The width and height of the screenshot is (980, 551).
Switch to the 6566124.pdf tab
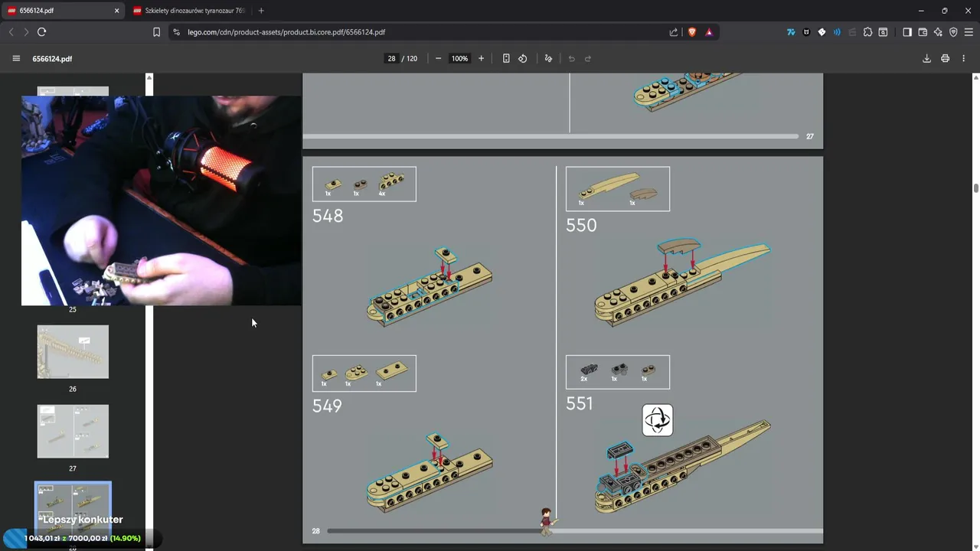click(x=64, y=11)
